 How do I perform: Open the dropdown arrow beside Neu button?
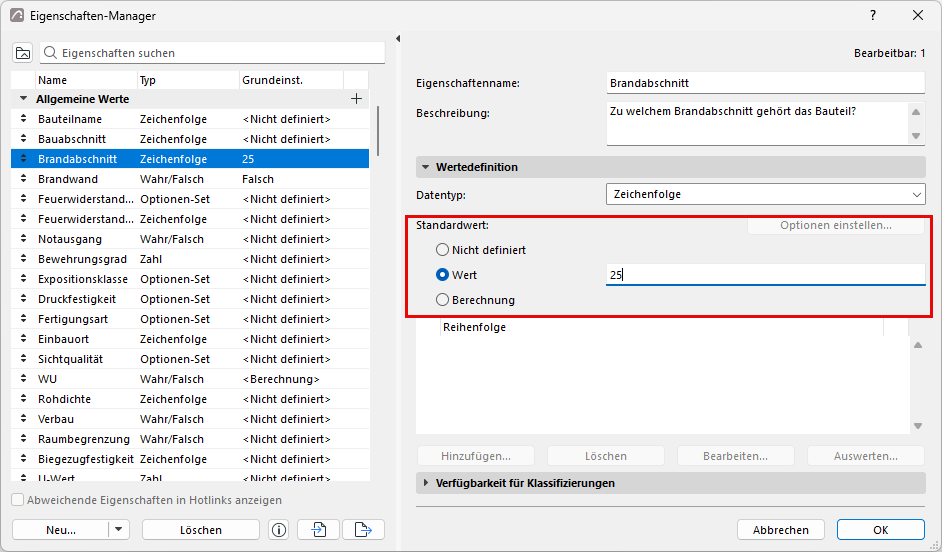pyautogui.click(x=118, y=530)
